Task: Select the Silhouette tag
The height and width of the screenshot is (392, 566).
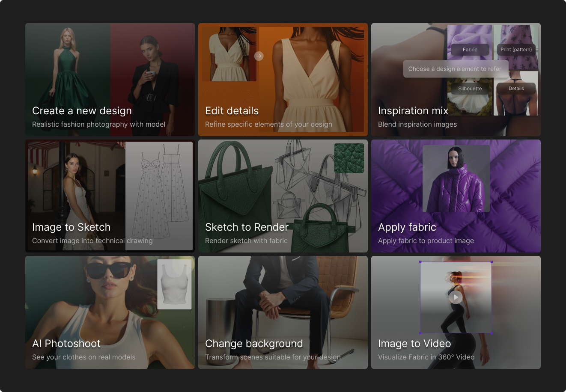Action: (470, 89)
